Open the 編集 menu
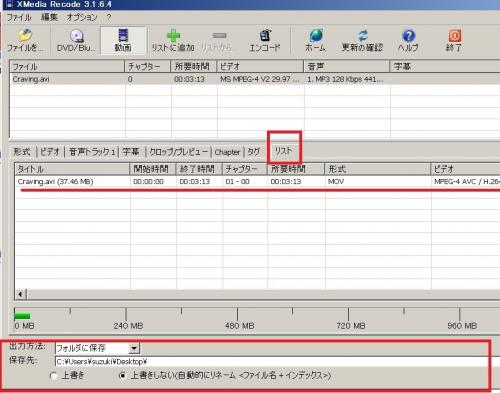This screenshot has height=393, width=500. point(49,17)
